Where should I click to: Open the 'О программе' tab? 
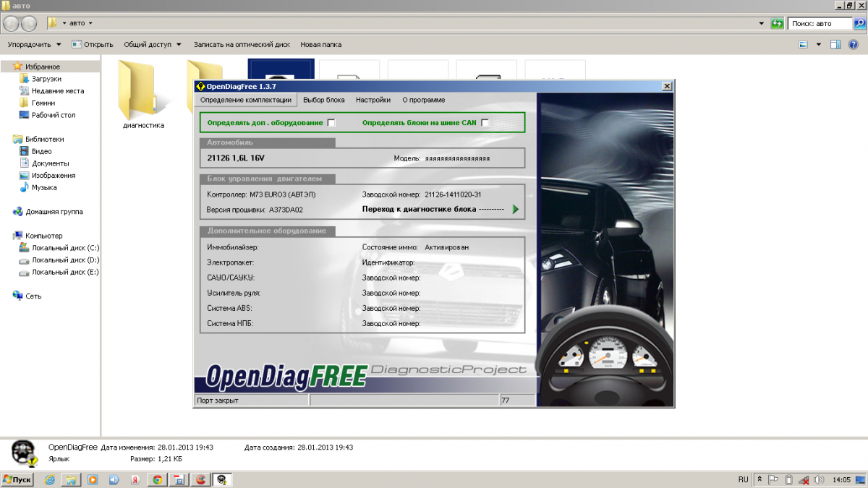(x=424, y=100)
